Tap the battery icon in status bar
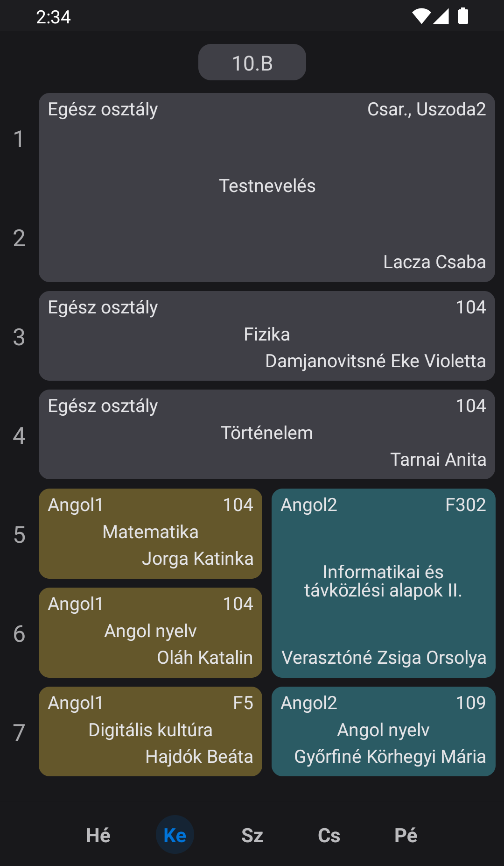The height and width of the screenshot is (866, 504). (x=463, y=16)
